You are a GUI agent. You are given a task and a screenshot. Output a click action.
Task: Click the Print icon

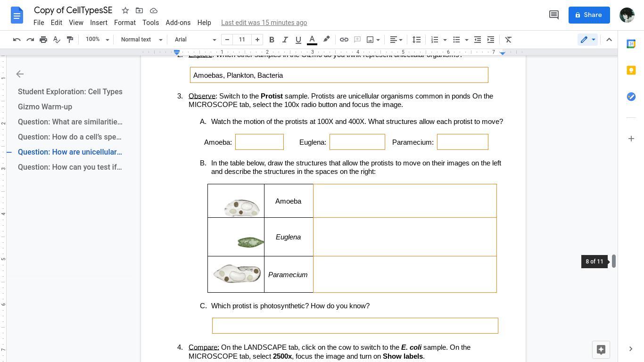43,40
